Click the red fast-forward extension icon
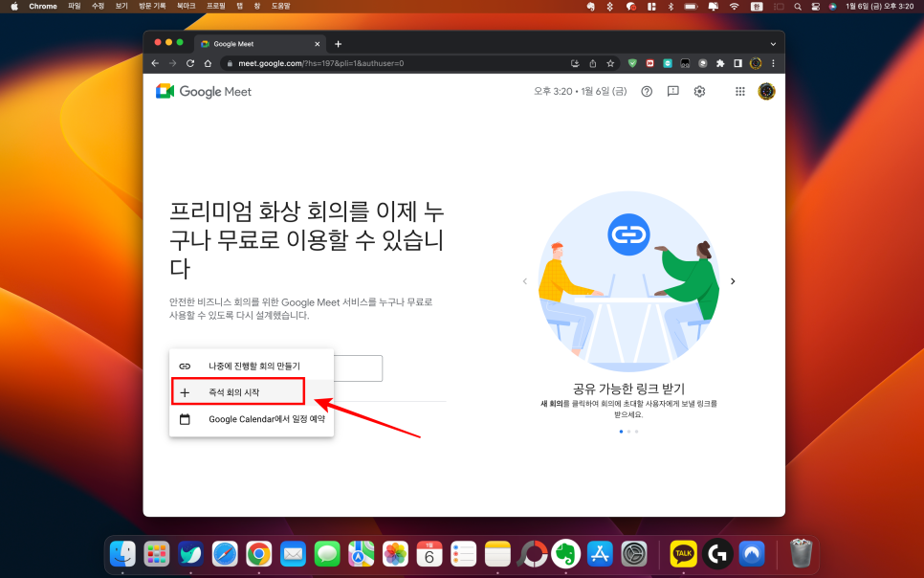 pyautogui.click(x=650, y=63)
